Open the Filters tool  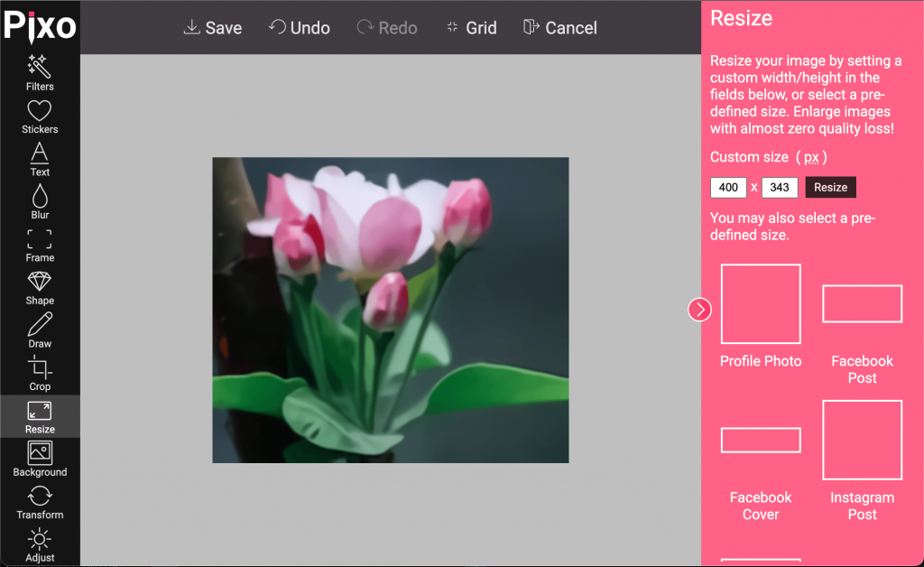pyautogui.click(x=40, y=72)
